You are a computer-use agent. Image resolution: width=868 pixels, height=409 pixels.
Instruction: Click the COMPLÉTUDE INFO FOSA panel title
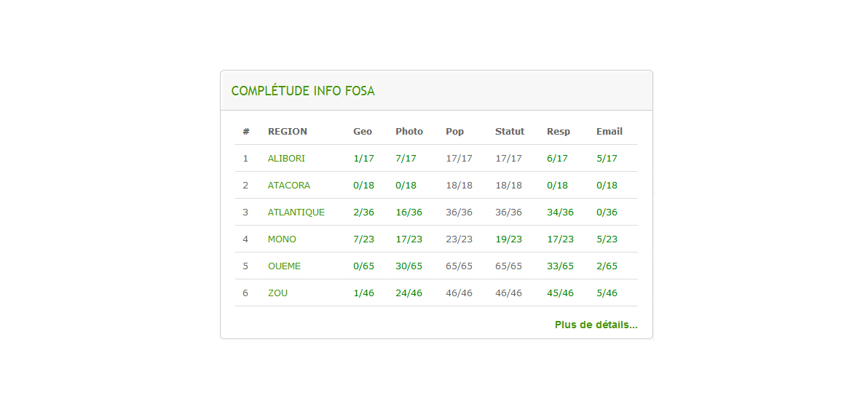tap(303, 91)
